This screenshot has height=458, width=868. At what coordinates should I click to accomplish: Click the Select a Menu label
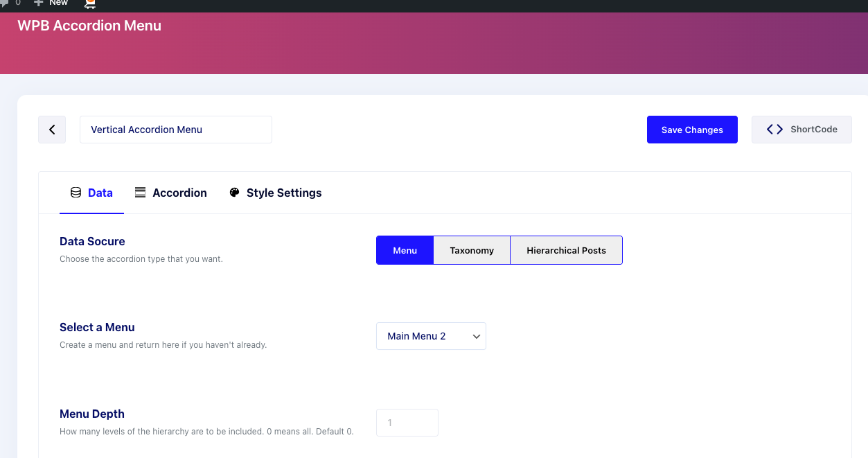click(97, 327)
